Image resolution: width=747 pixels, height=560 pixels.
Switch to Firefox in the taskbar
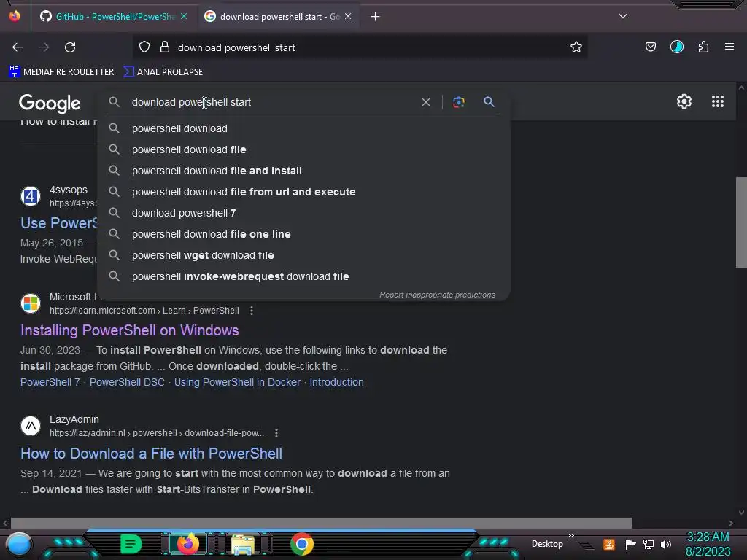tap(187, 544)
